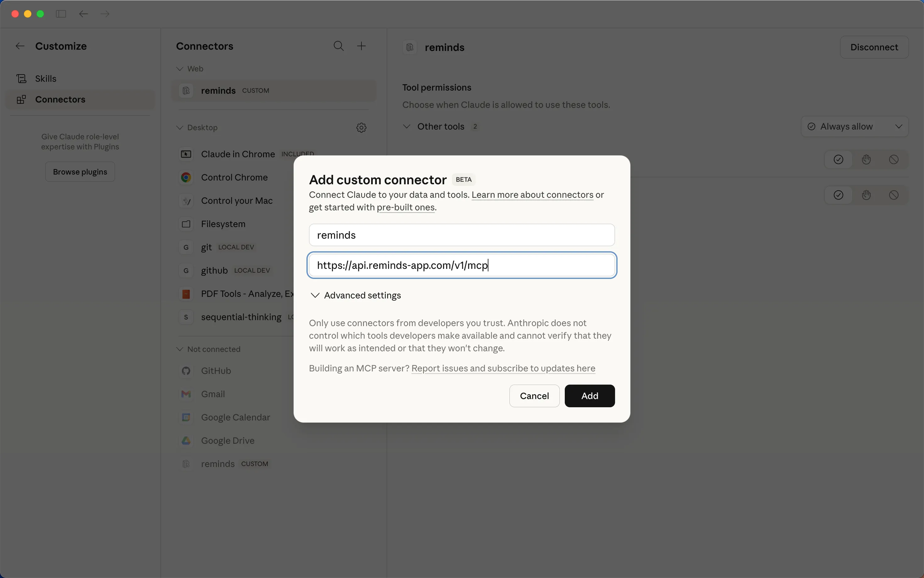Block the second tool with the deny icon
Viewport: 924px width, 578px height.
point(894,195)
